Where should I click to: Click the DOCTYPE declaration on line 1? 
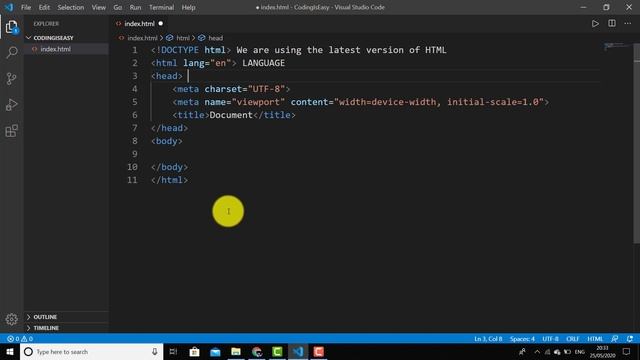pos(191,50)
